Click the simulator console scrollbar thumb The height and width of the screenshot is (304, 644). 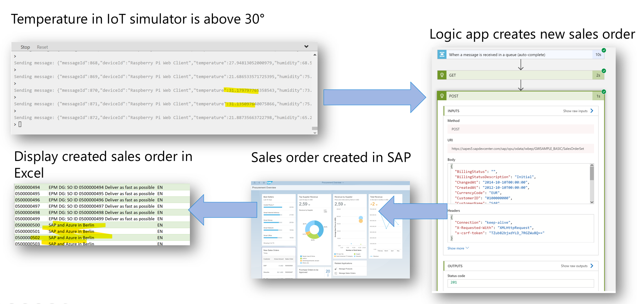point(315,128)
